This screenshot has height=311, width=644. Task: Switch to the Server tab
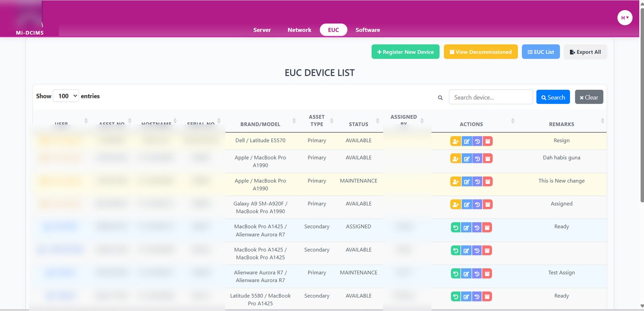[x=262, y=30]
